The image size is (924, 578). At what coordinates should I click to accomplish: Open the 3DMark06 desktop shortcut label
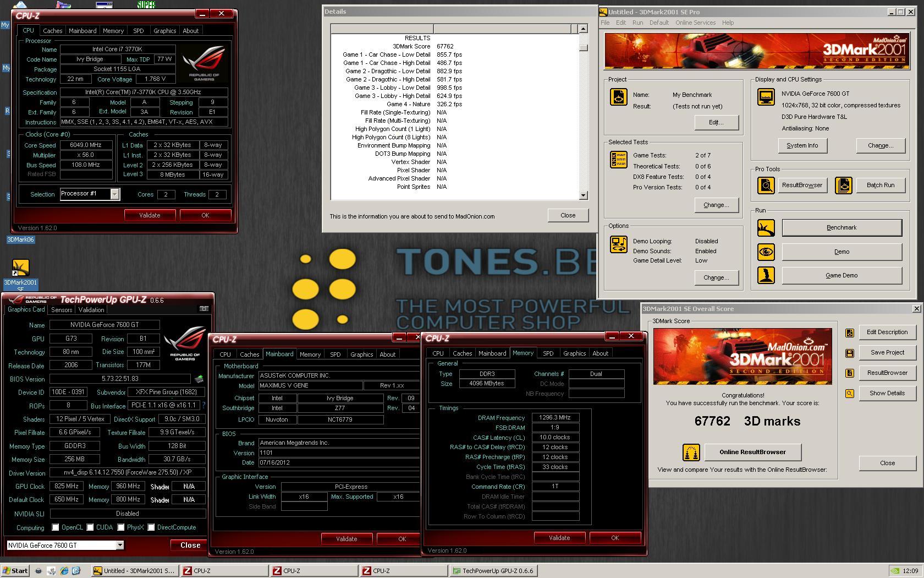pyautogui.click(x=20, y=239)
